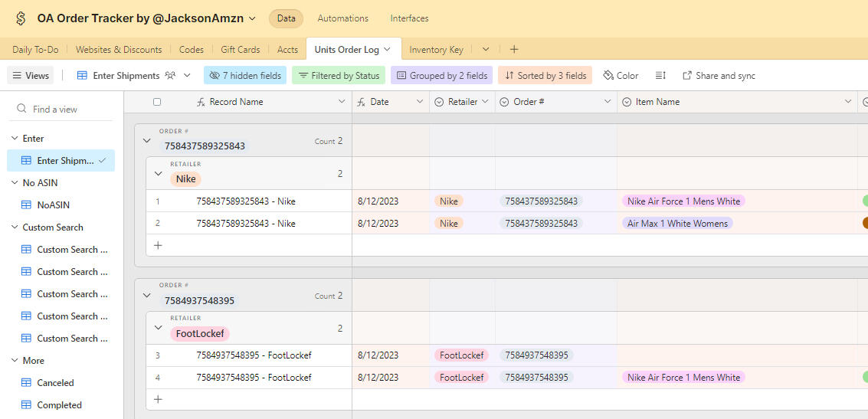Open 7 hidden fields menu
Viewport: 868px width, 419px height.
[x=245, y=76]
